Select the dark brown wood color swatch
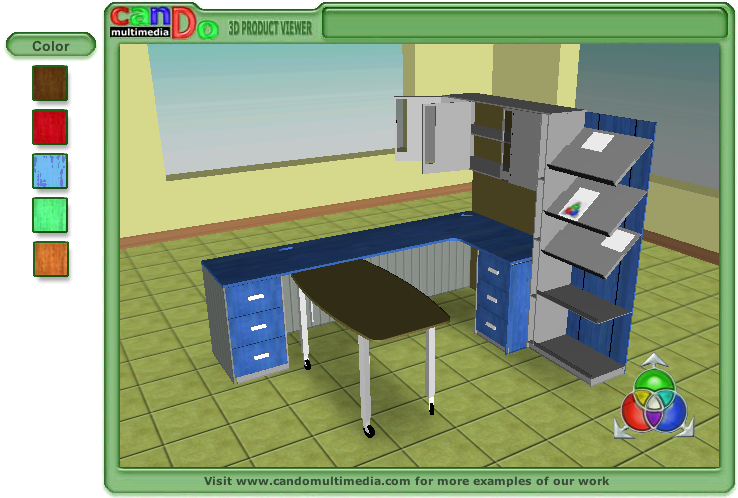The image size is (738, 498). click(50, 83)
